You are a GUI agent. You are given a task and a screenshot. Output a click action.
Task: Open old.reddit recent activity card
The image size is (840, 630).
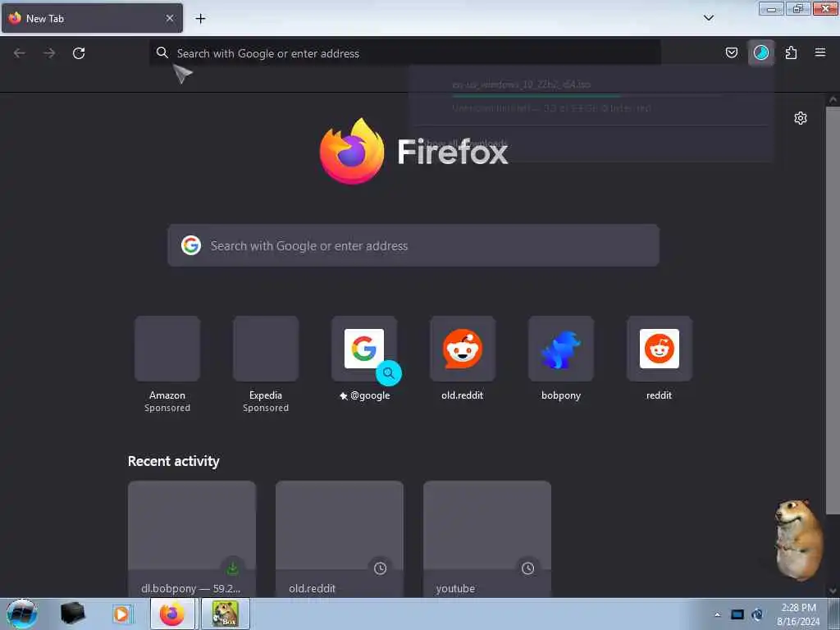tap(340, 538)
